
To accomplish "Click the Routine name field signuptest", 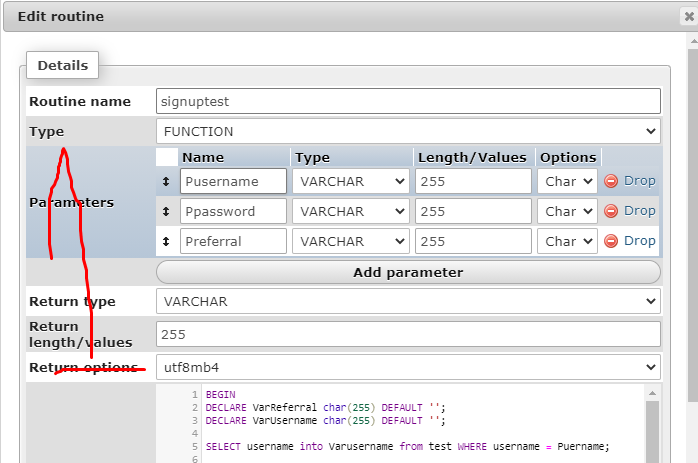I will pyautogui.click(x=408, y=101).
